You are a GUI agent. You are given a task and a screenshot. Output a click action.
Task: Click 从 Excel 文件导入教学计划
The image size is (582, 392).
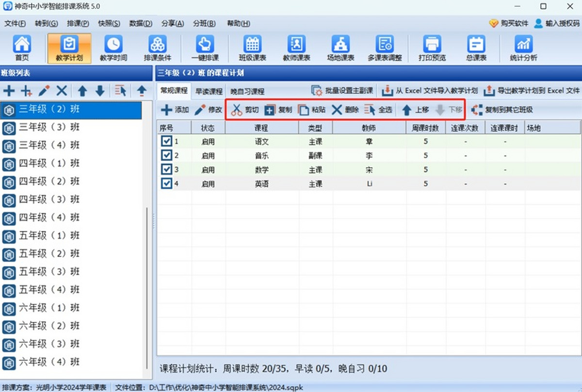click(430, 91)
